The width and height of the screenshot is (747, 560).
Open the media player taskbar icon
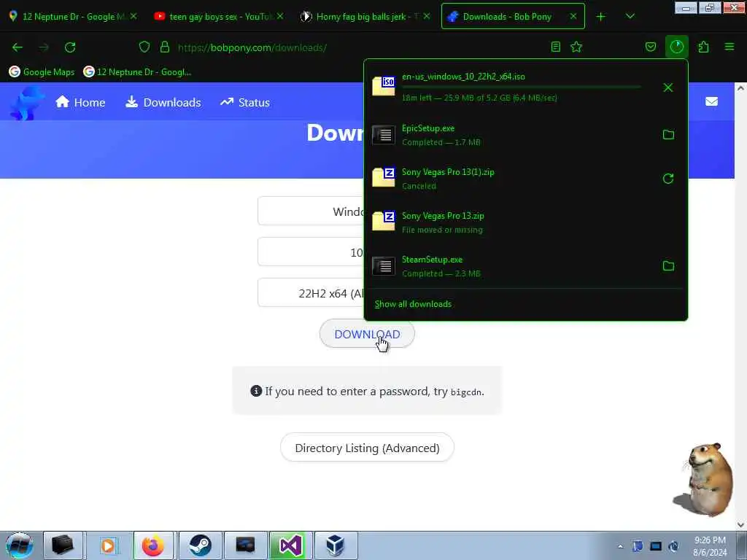[108, 545]
